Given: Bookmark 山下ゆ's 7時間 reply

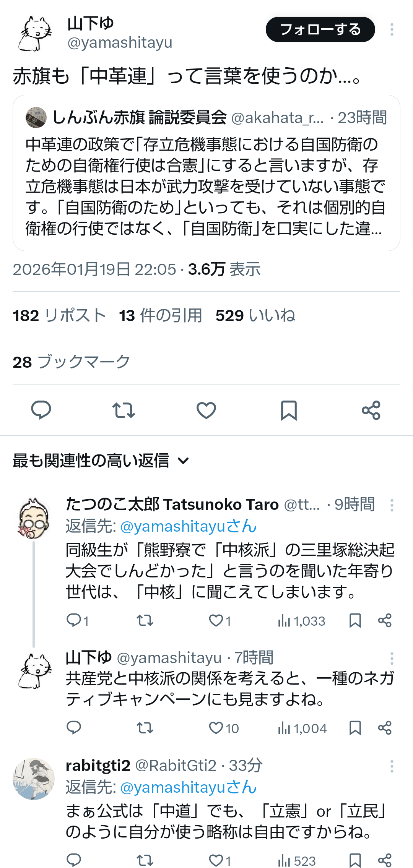Looking at the screenshot, I should [355, 728].
